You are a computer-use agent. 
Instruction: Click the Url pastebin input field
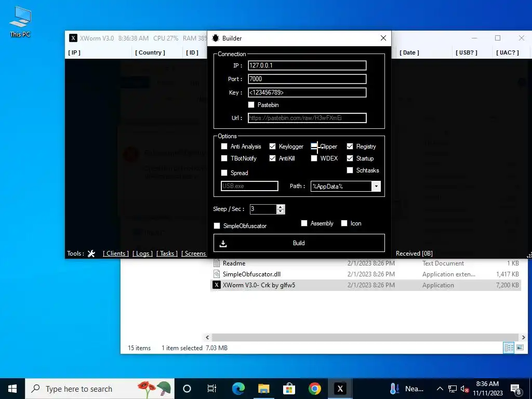(307, 118)
